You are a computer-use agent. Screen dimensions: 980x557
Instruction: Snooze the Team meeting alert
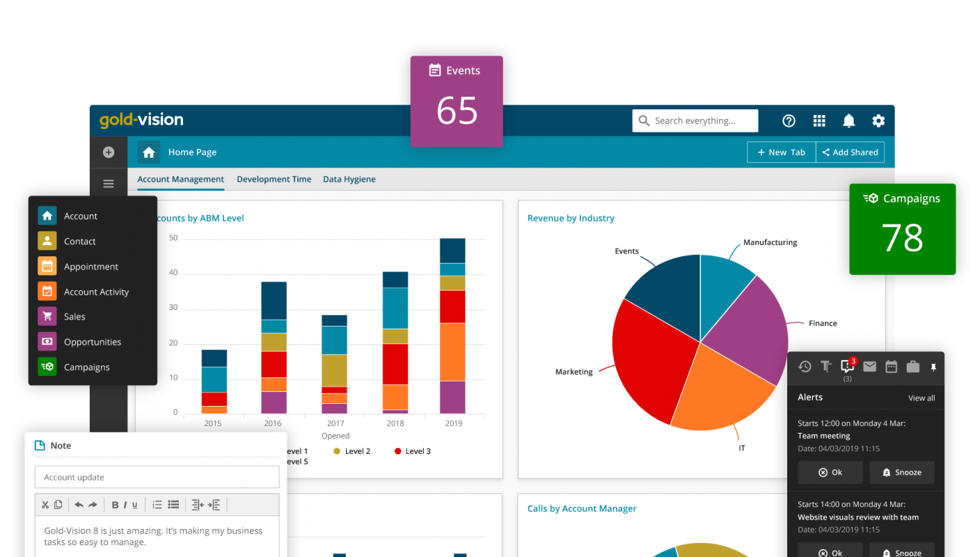tap(902, 472)
